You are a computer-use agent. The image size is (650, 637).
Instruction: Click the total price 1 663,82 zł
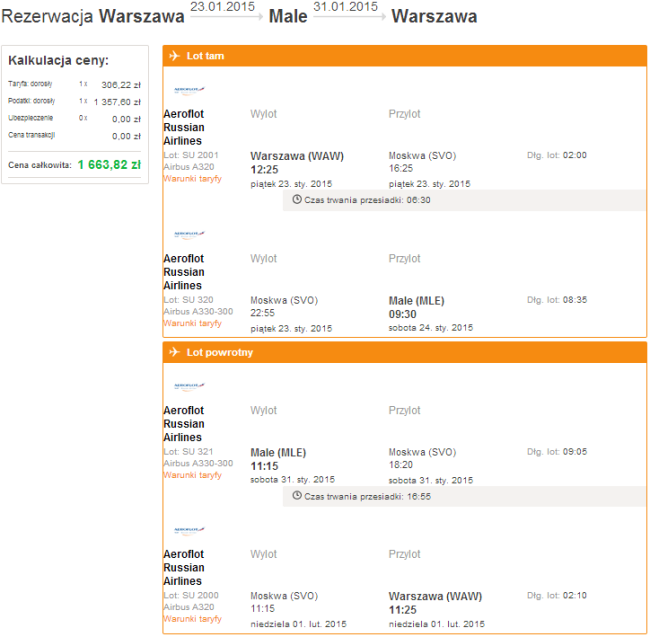tap(109, 164)
